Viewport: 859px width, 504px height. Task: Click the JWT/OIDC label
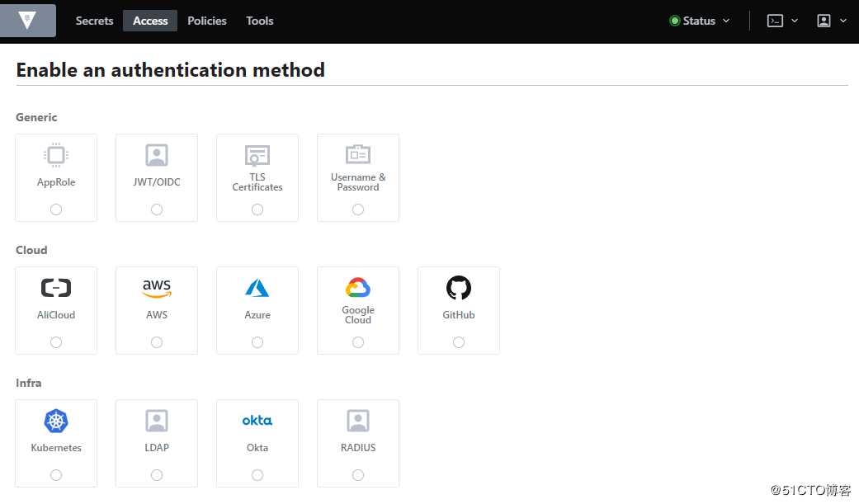pos(157,181)
